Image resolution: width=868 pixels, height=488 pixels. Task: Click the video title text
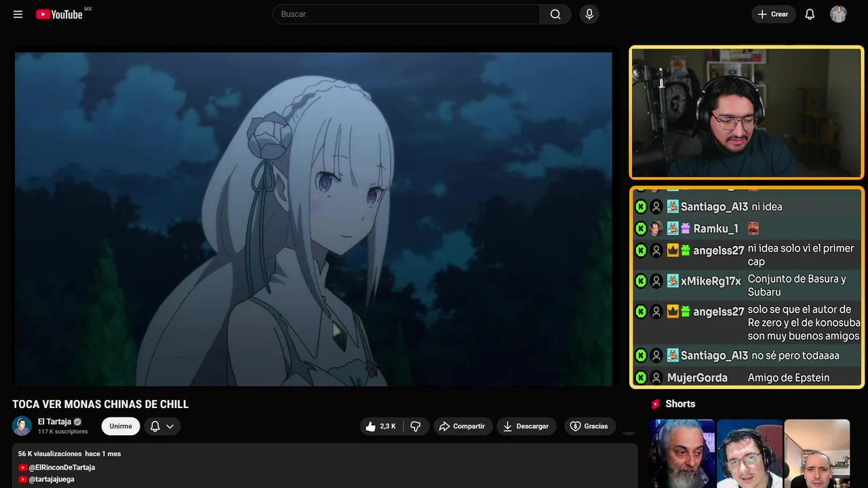pyautogui.click(x=100, y=405)
